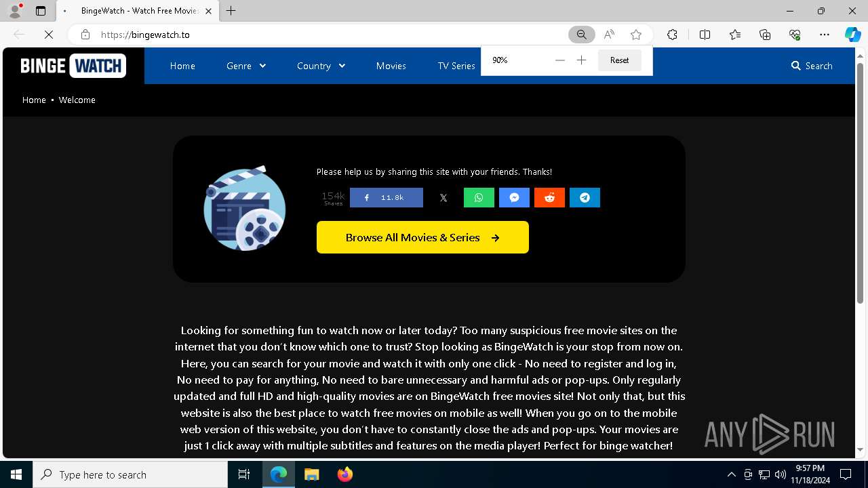Viewport: 868px width, 488px height.
Task: Launch Firefox from the taskbar
Action: click(345, 474)
